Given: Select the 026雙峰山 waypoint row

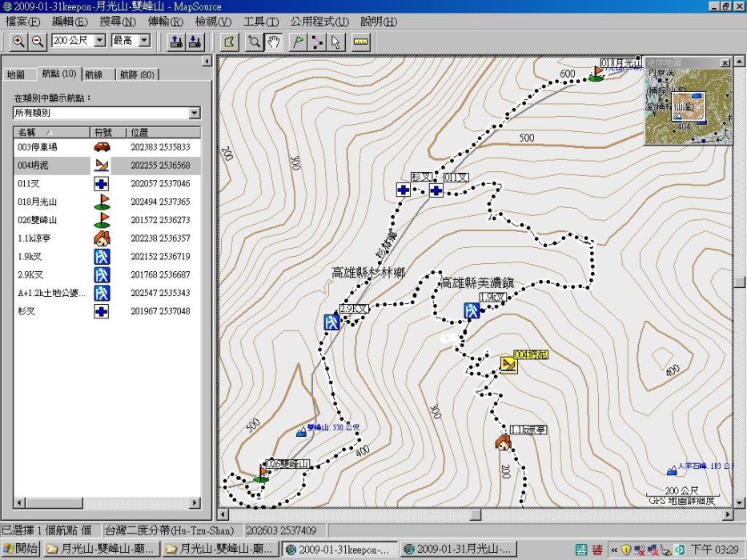Looking at the screenshot, I should (107, 220).
